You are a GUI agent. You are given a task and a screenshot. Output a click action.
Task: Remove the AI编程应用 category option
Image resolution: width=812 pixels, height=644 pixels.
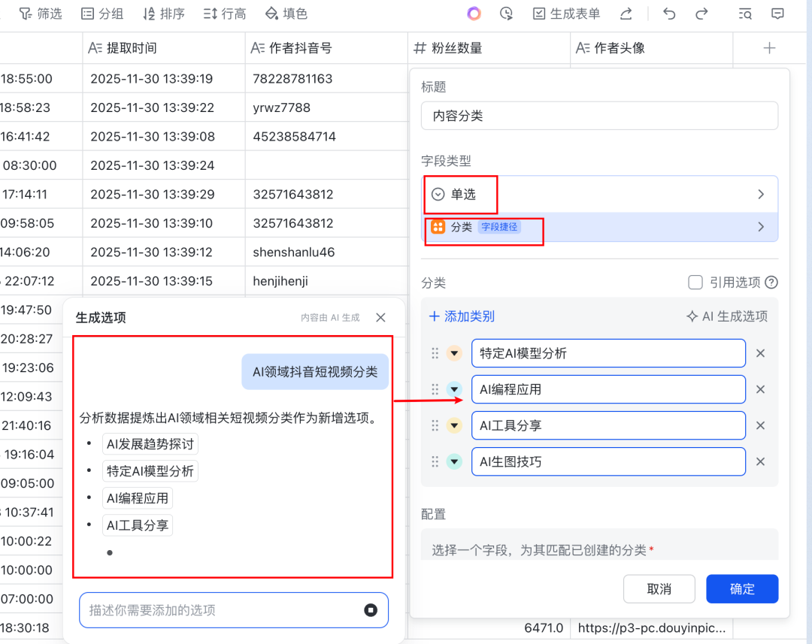coord(760,389)
